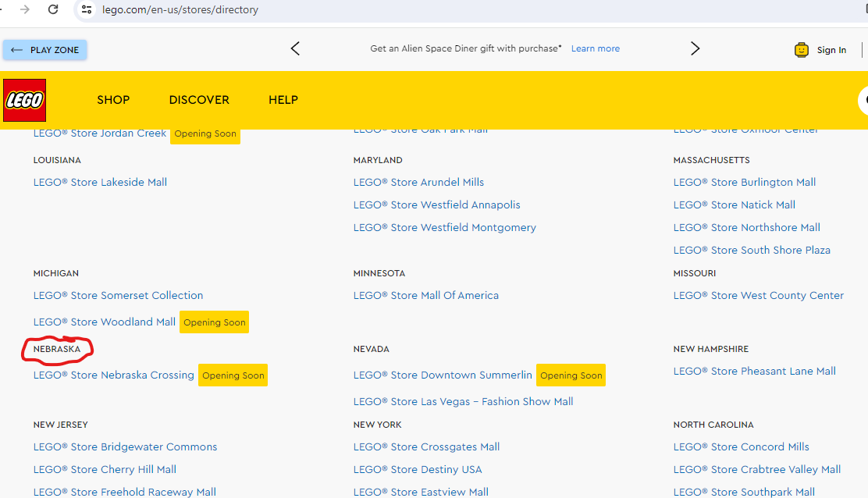Open LEGO Store South Shore Plaza
The height and width of the screenshot is (498, 868).
tap(752, 250)
